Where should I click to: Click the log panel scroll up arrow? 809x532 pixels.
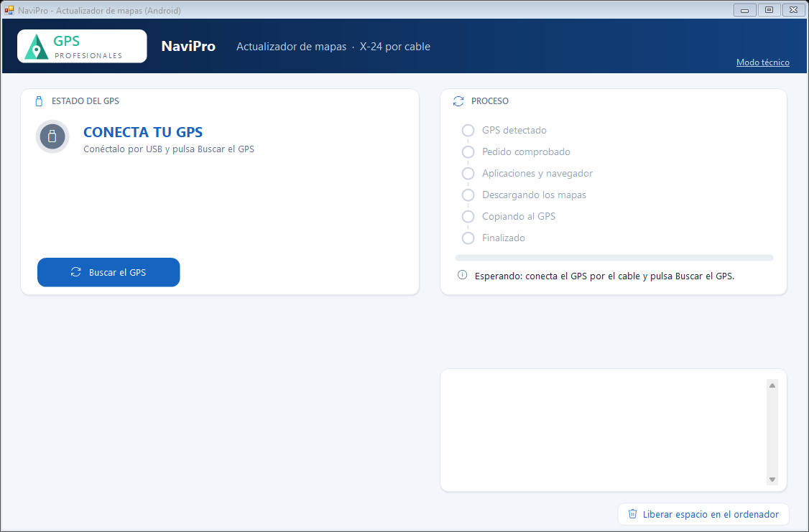tap(772, 386)
